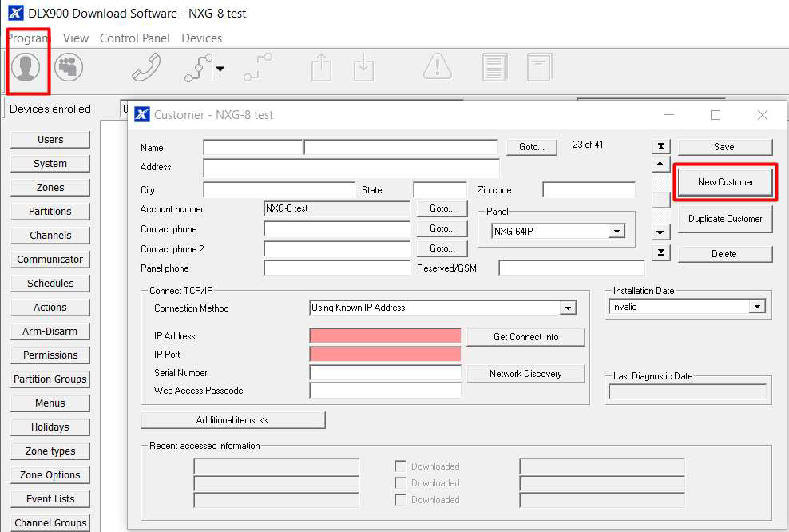The height and width of the screenshot is (532, 789).
Task: Toggle the second Downloaded checkbox
Action: (401, 482)
